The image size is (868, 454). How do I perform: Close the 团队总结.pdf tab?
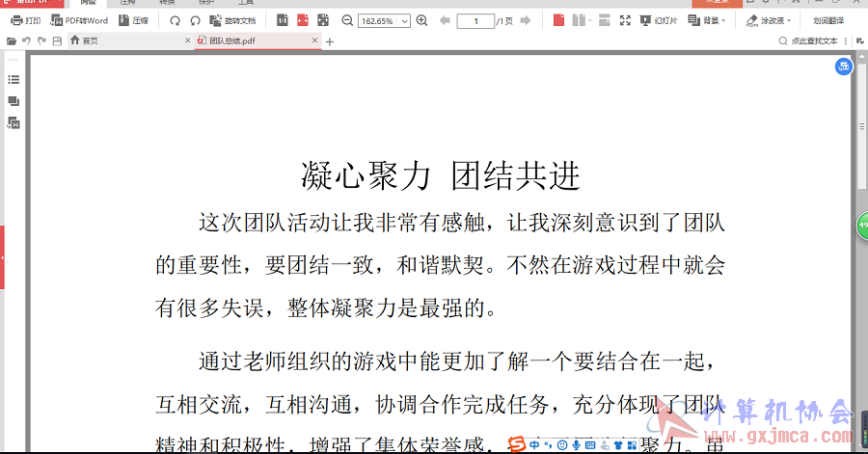point(315,40)
